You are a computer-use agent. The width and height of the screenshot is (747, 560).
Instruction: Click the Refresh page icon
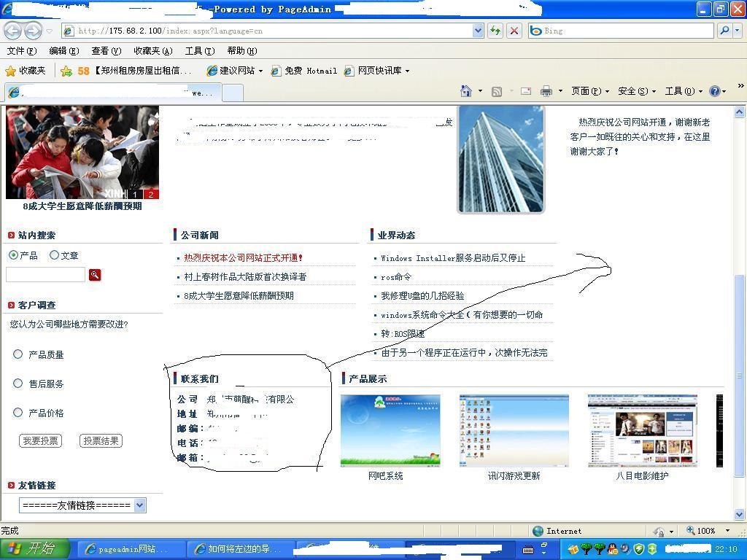[495, 31]
